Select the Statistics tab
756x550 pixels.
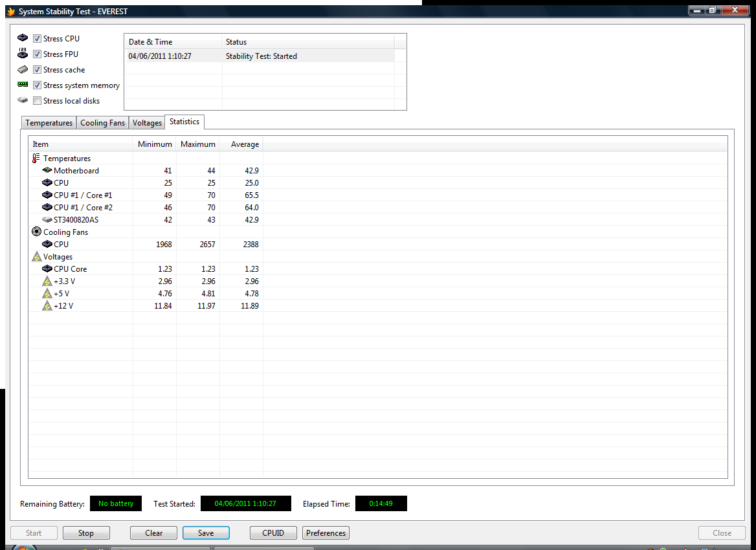click(184, 122)
